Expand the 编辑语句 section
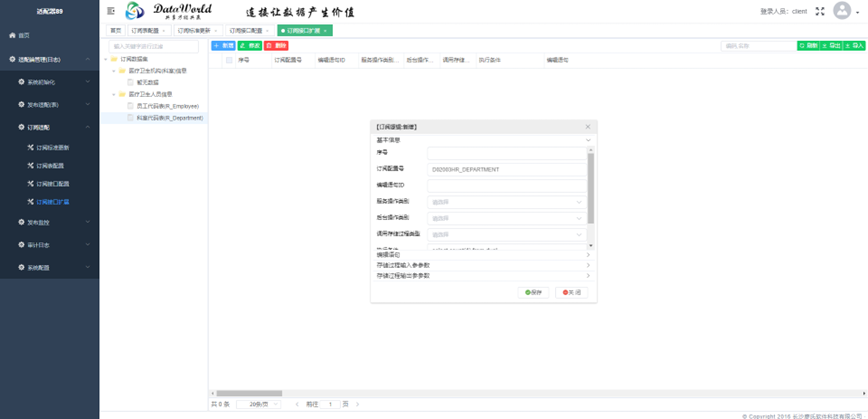This screenshot has height=419, width=868. click(x=483, y=255)
